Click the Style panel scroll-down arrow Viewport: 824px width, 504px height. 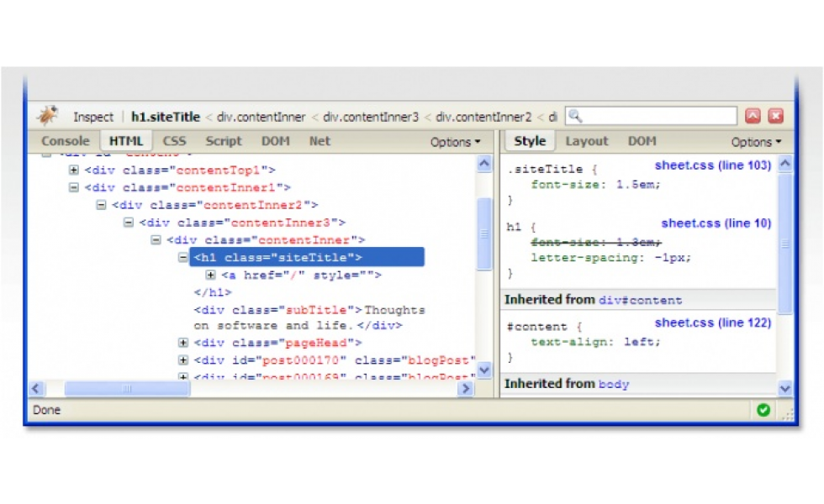coord(785,388)
